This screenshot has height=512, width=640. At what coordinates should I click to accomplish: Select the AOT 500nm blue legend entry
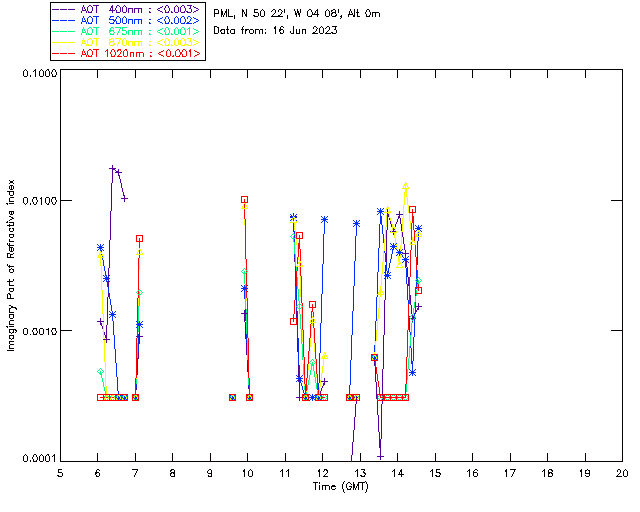click(x=128, y=20)
